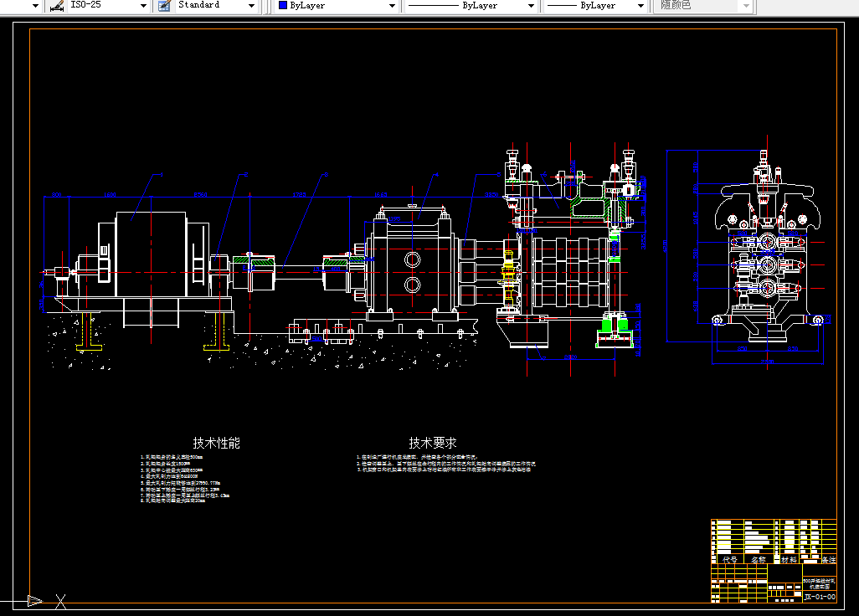Click the dropdown arrow left of dimension icon
This screenshot has width=859, height=616.
(x=36, y=6)
